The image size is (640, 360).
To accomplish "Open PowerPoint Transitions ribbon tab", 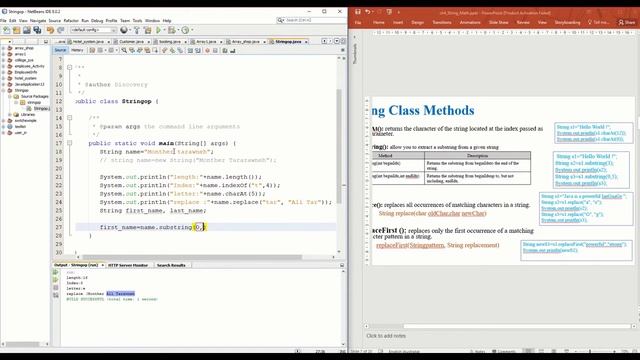I will 442,22.
